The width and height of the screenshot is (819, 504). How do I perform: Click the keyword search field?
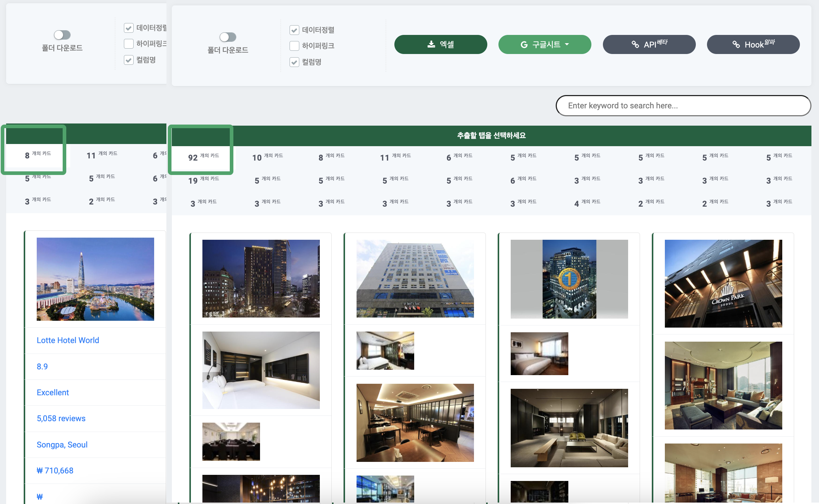coord(682,105)
